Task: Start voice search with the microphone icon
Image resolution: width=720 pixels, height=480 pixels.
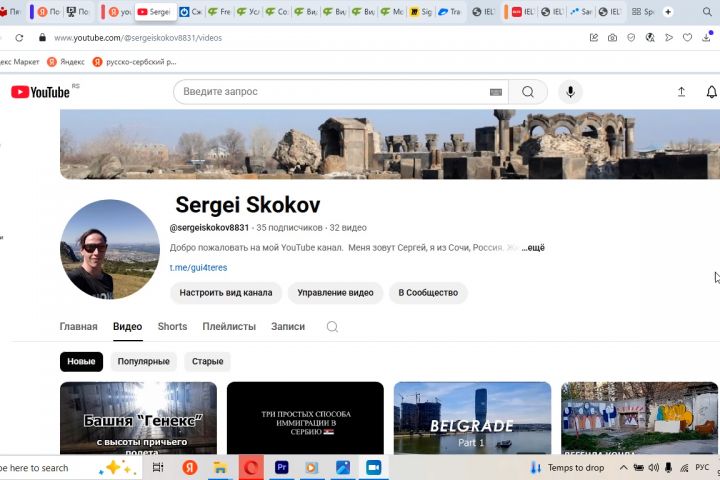Action: click(570, 92)
